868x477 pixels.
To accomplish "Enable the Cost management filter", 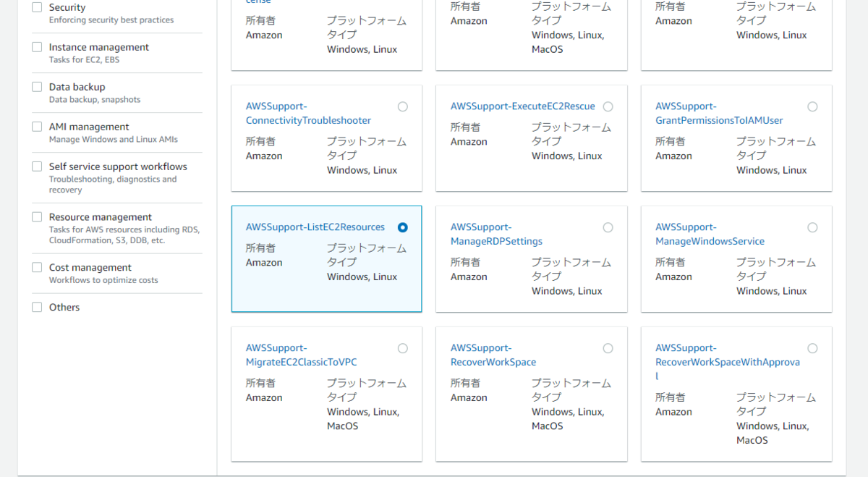I will click(36, 266).
